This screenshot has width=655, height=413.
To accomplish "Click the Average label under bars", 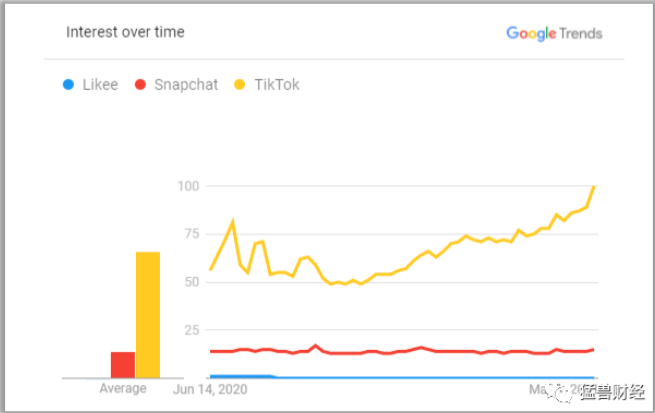I will click(123, 388).
